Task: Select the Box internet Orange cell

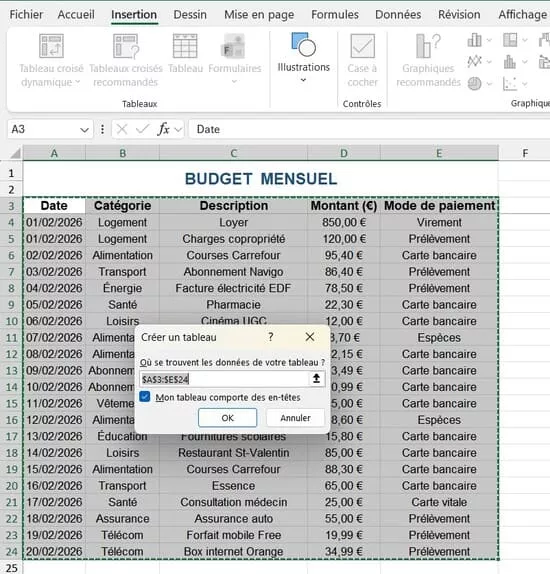Action: (234, 551)
